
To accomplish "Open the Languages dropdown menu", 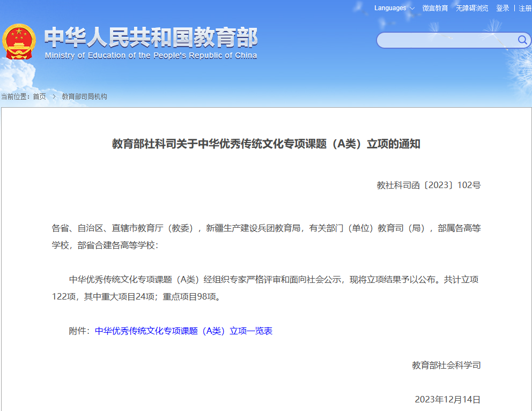I will pos(394,8).
